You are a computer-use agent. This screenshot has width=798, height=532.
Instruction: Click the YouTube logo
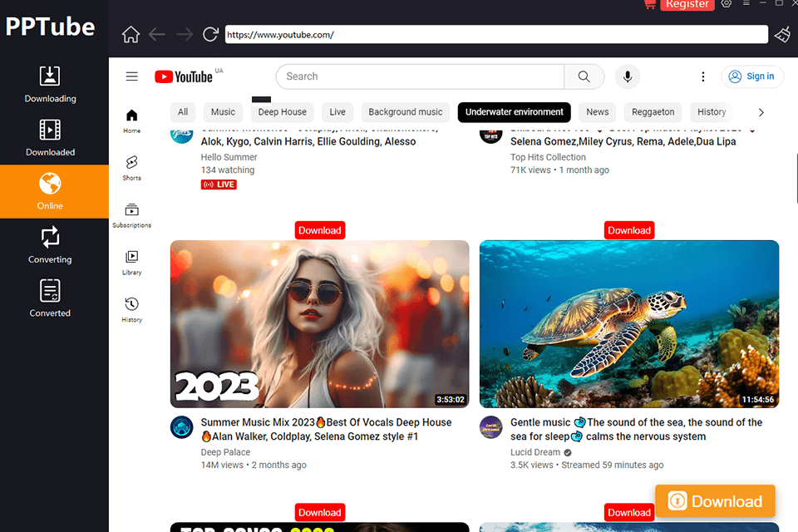[184, 76]
